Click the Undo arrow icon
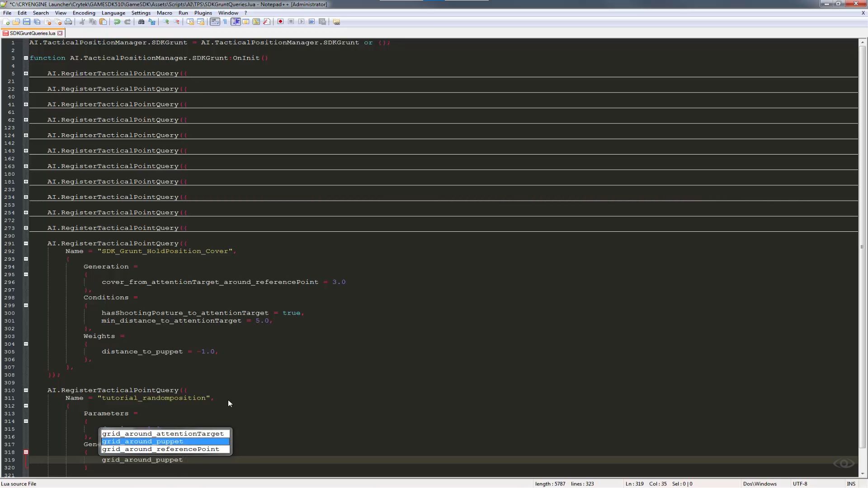868x488 pixels. (117, 22)
